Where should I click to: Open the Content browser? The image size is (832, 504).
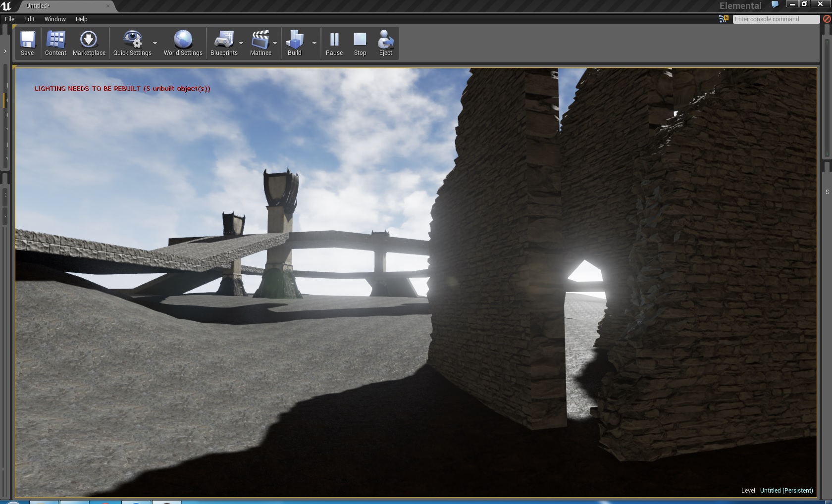tap(55, 44)
